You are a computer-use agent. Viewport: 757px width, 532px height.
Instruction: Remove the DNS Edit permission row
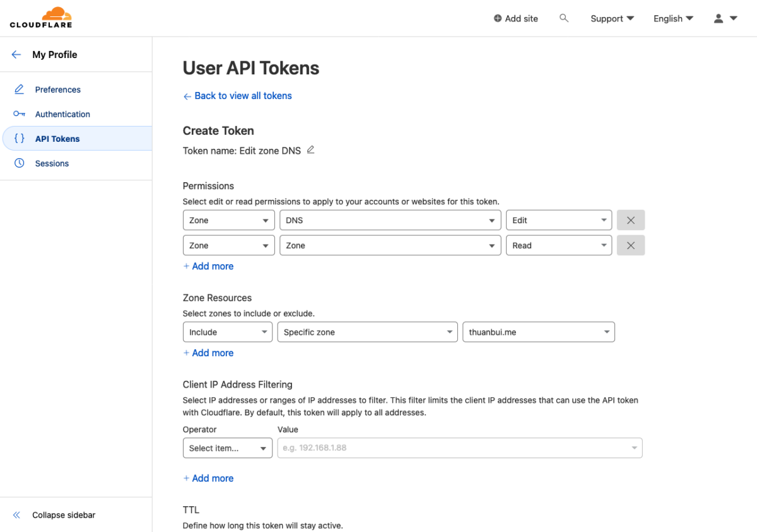pos(630,220)
